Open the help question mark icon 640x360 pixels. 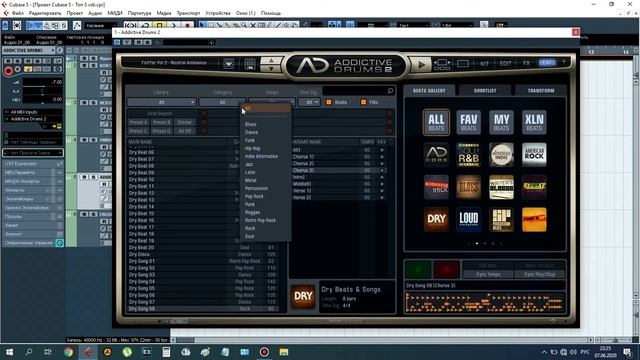(564, 62)
